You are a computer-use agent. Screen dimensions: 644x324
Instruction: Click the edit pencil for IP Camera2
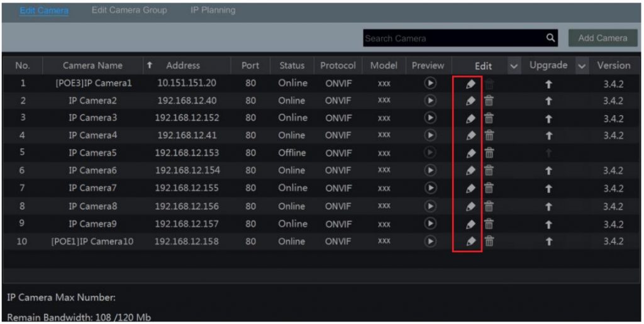click(470, 101)
